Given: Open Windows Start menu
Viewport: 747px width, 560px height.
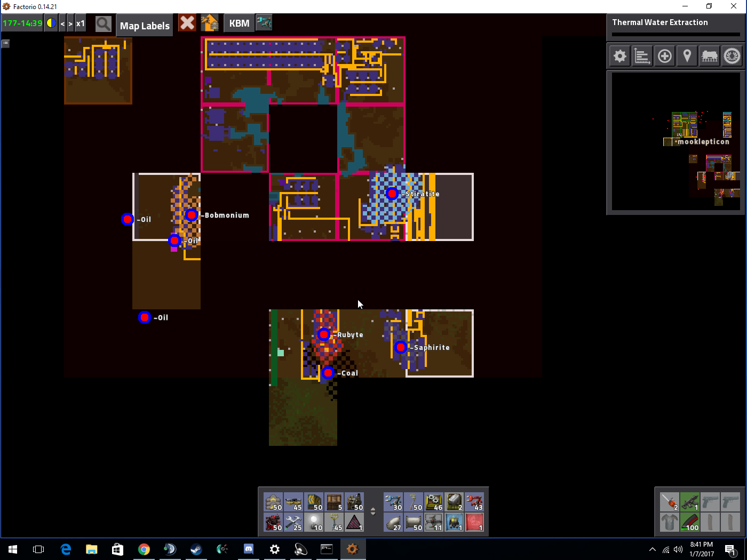Looking at the screenshot, I should click(13, 549).
